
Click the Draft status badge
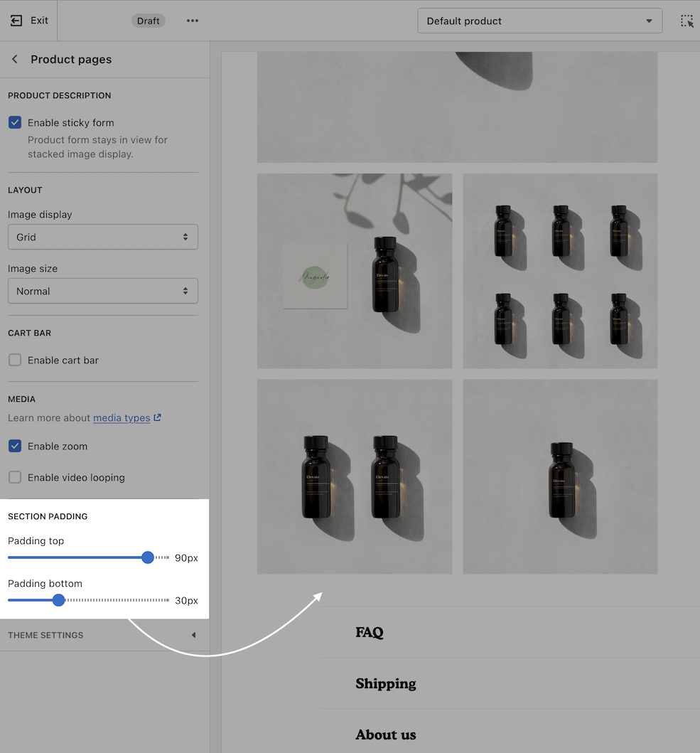click(x=148, y=21)
